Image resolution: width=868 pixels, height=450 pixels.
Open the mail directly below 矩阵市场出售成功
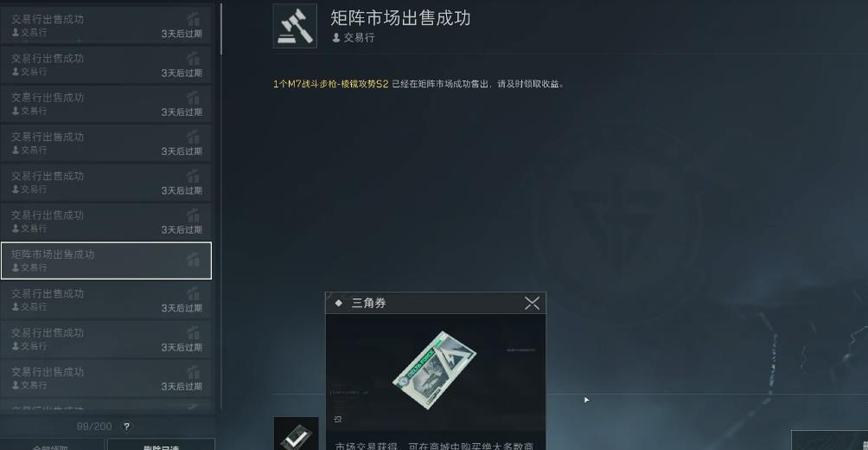[x=106, y=299]
